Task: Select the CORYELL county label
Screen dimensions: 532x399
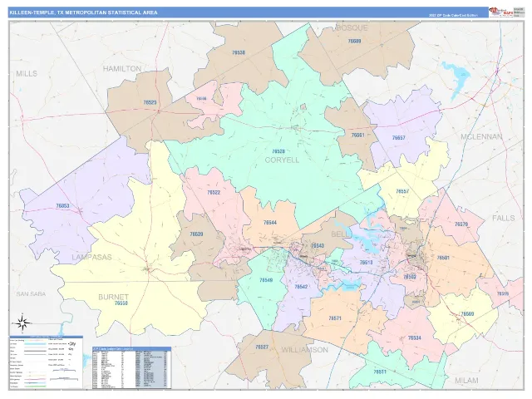Action: click(282, 160)
